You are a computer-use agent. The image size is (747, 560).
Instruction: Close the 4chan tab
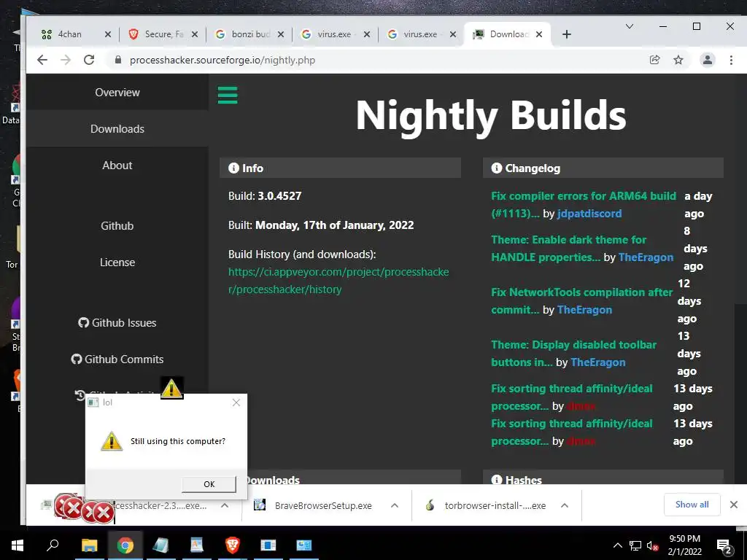(x=108, y=34)
